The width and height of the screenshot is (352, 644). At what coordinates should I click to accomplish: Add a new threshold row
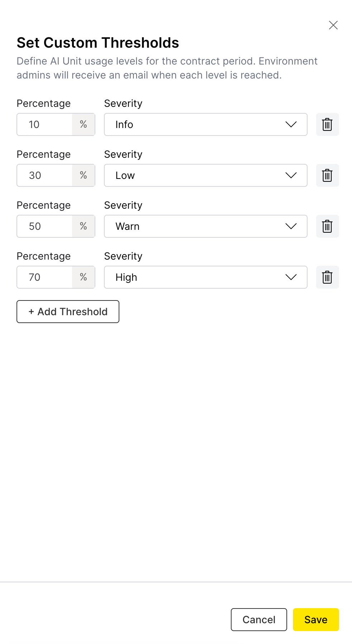[x=68, y=312]
